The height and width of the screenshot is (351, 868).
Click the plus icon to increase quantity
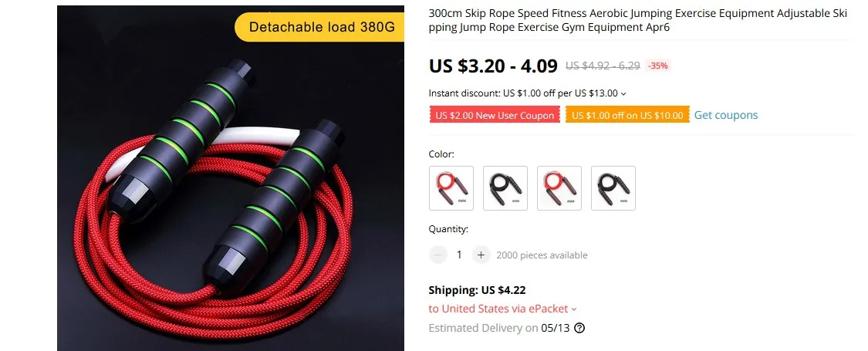[481, 255]
